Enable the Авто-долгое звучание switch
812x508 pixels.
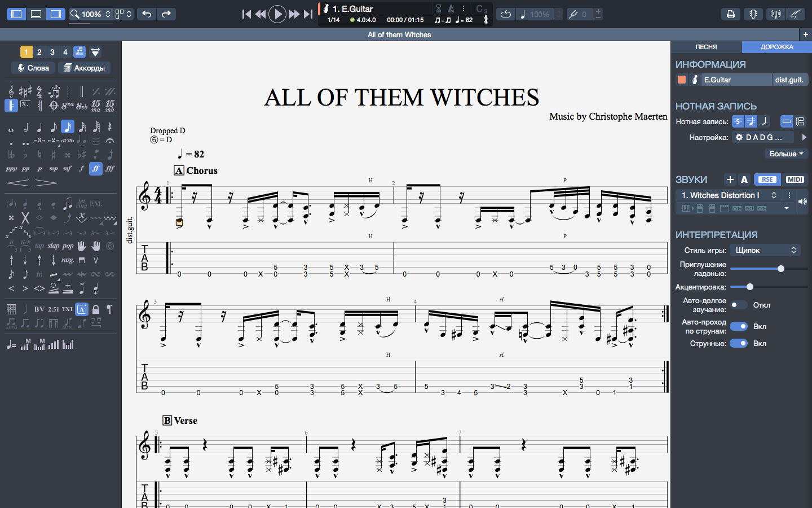point(738,305)
